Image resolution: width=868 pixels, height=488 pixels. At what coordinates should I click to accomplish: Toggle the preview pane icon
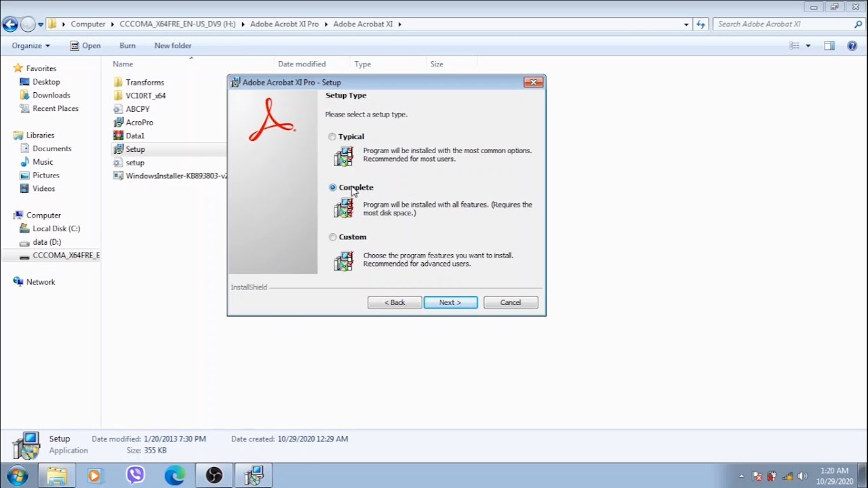(x=829, y=45)
